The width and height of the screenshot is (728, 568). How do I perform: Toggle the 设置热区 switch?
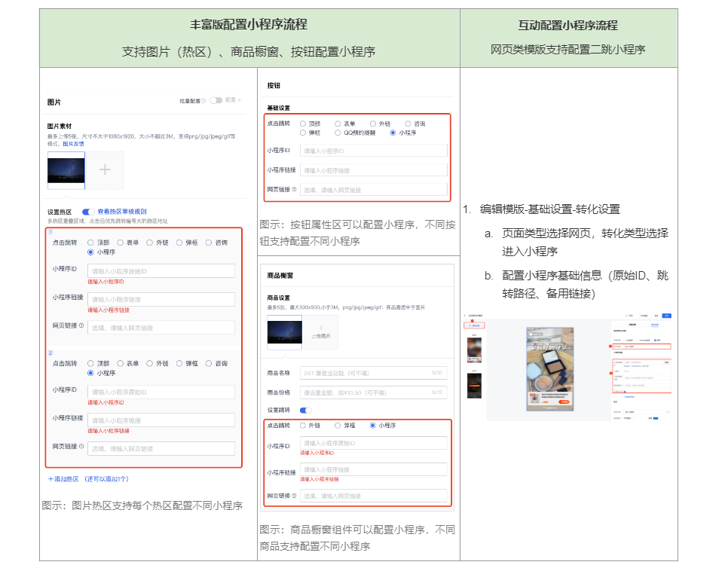click(x=88, y=212)
